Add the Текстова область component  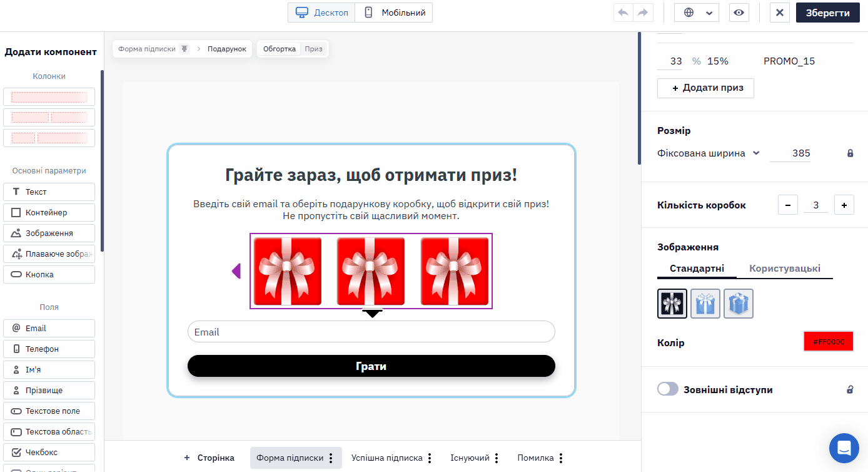[49, 431]
